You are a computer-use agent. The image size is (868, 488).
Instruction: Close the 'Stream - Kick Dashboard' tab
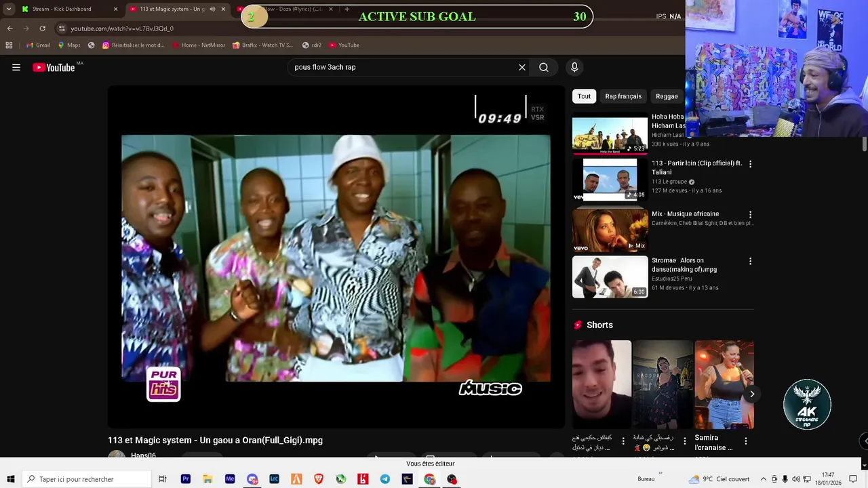(x=115, y=9)
